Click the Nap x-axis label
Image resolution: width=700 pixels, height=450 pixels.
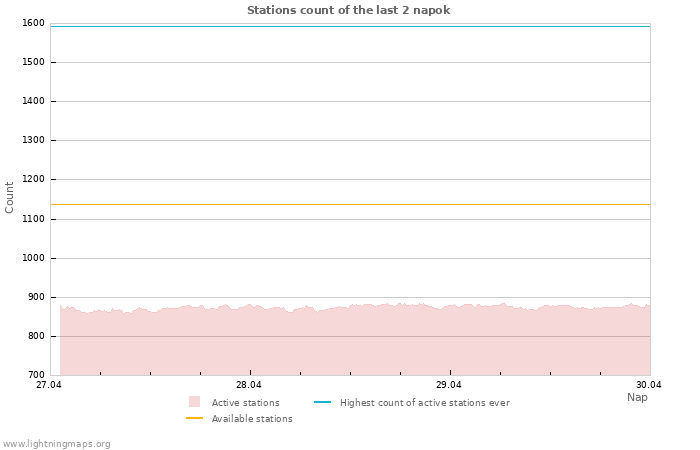(x=637, y=397)
